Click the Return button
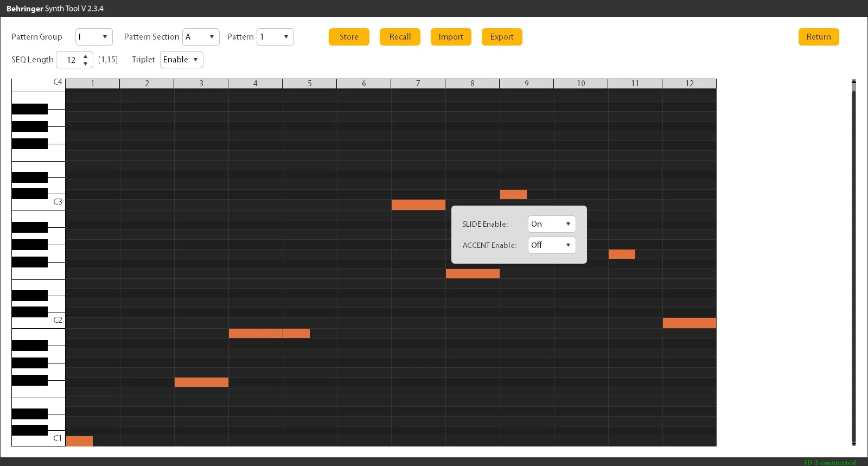 (x=819, y=37)
